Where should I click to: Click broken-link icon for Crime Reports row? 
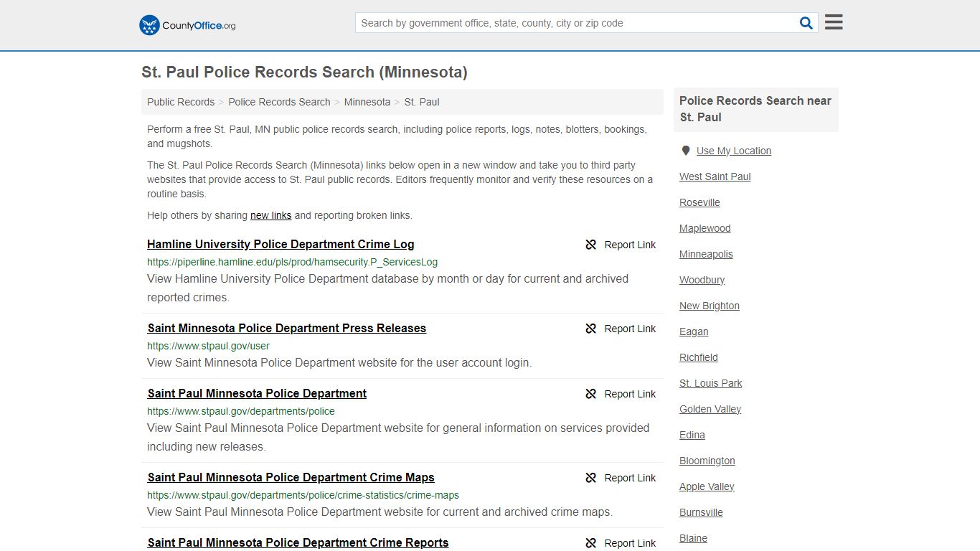[591, 543]
